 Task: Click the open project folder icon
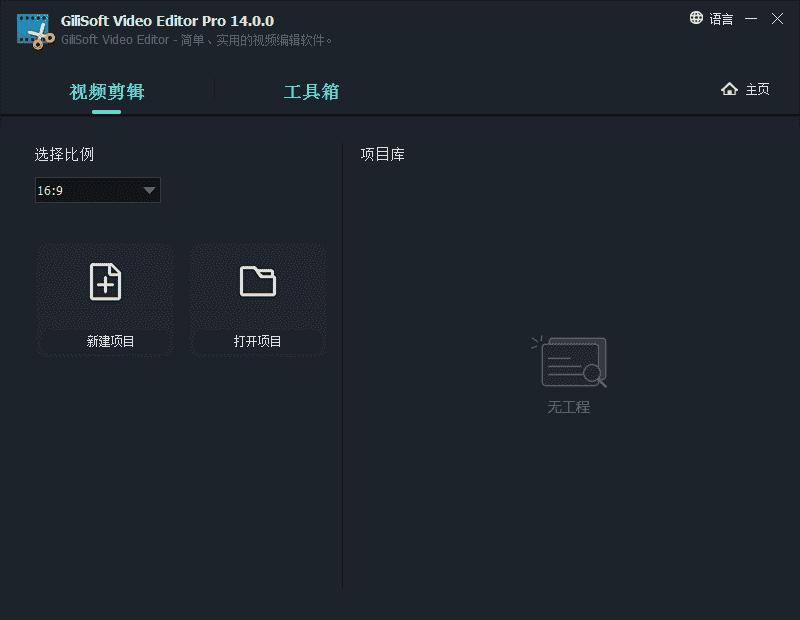point(257,281)
